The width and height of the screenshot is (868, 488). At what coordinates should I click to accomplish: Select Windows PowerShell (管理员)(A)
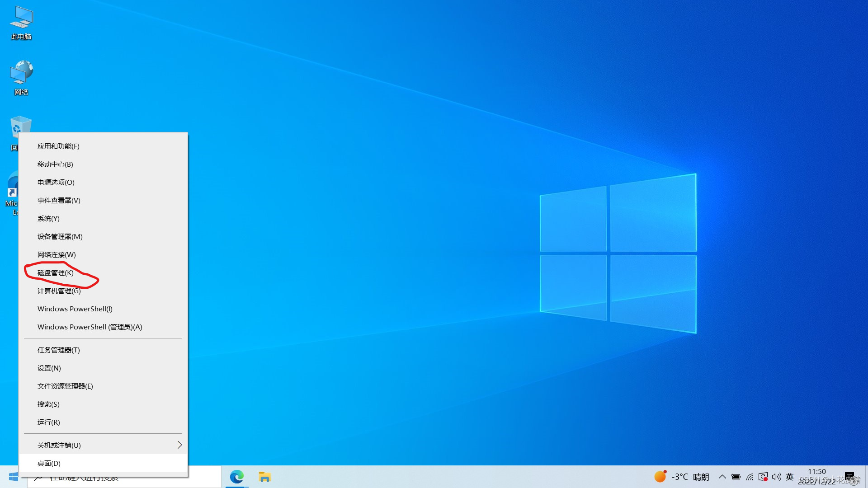click(90, 327)
